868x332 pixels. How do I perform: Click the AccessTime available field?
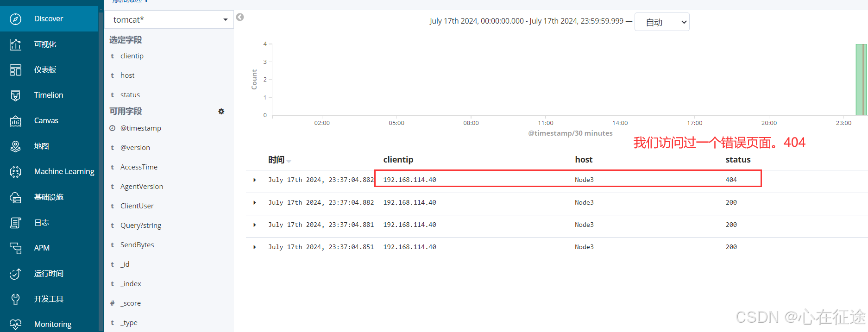coord(139,167)
